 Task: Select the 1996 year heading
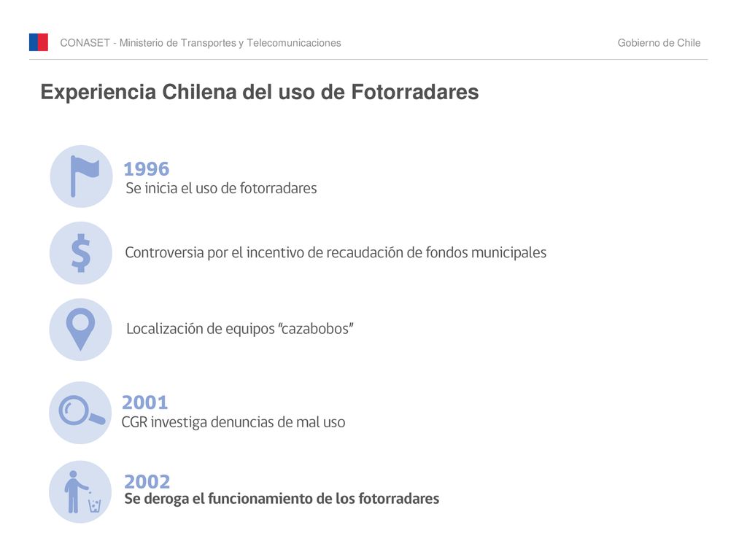point(146,168)
